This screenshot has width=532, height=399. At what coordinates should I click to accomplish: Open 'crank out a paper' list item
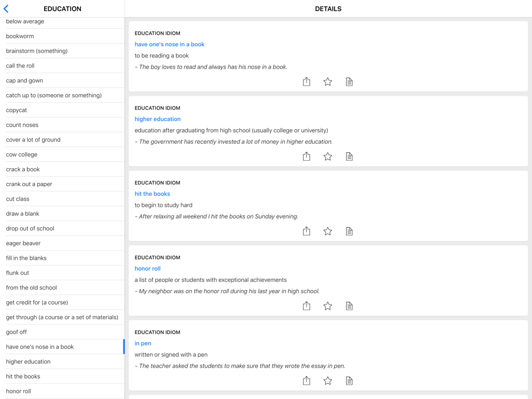pos(29,184)
